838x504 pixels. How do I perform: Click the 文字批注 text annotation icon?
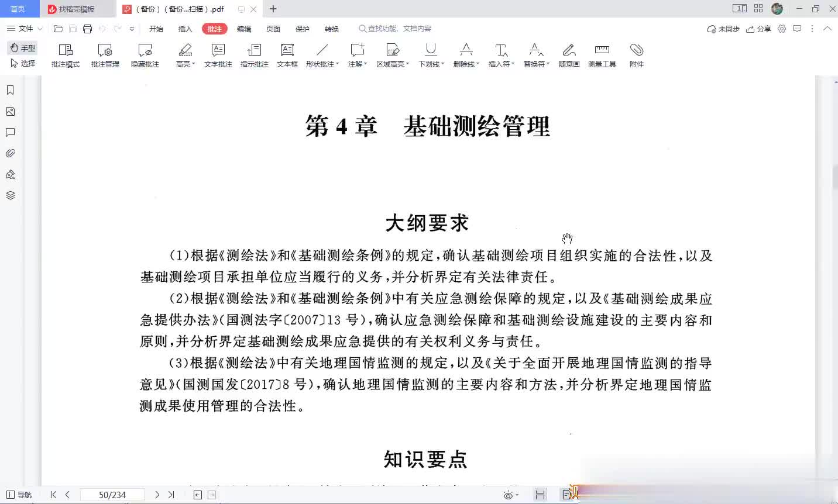point(218,55)
